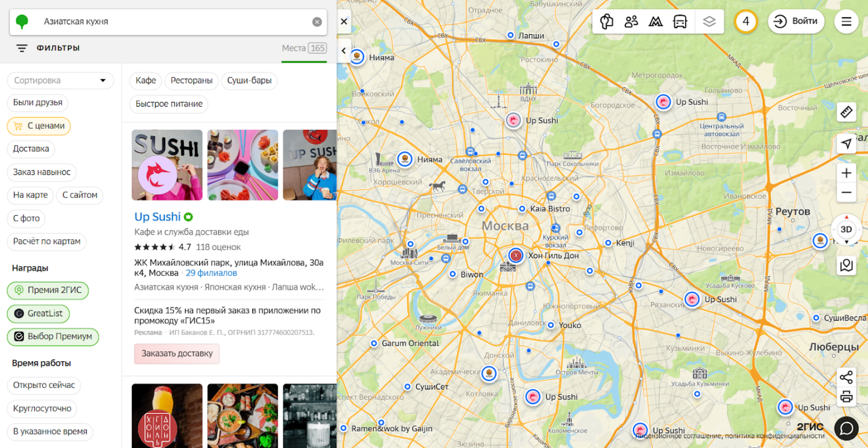Click the my location arrow icon
This screenshot has height=448, width=868.
[846, 143]
